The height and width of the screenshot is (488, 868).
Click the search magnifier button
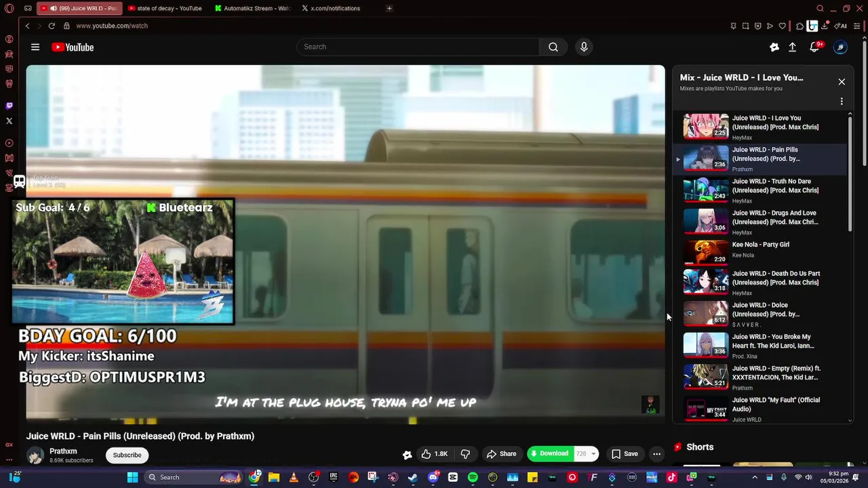click(553, 47)
